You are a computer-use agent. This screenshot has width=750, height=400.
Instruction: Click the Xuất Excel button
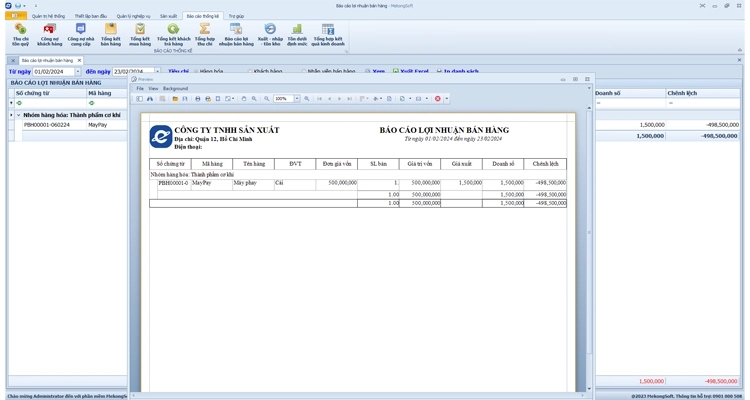pos(410,72)
